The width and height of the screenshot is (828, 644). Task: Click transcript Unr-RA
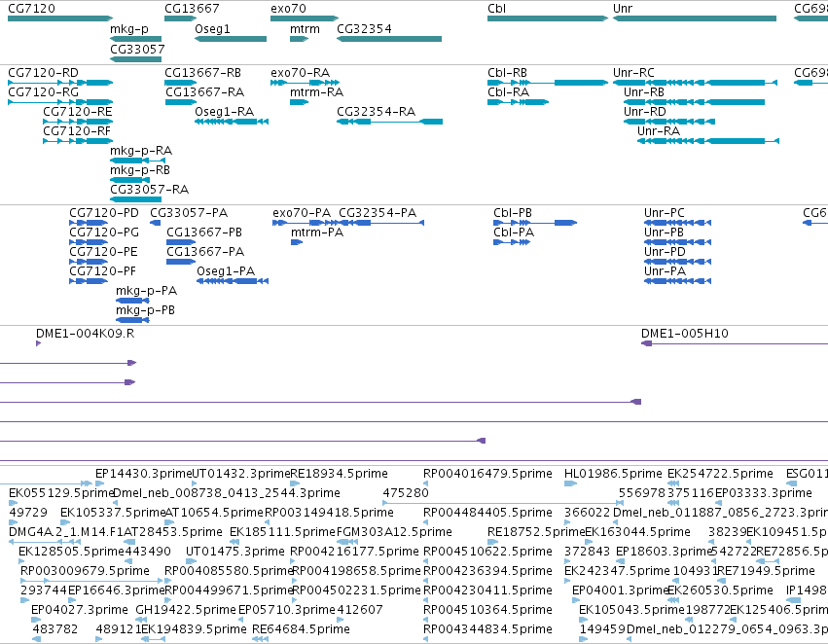(x=708, y=141)
